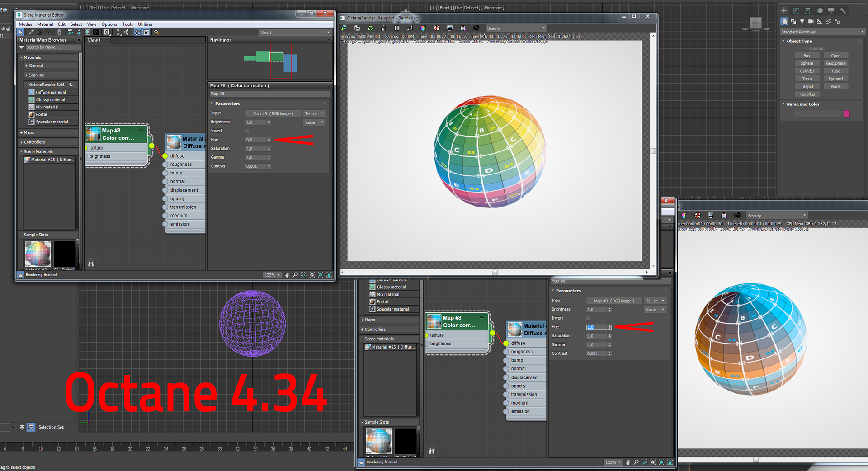
Task: Select the Shapes category icon
Action: 793,21
